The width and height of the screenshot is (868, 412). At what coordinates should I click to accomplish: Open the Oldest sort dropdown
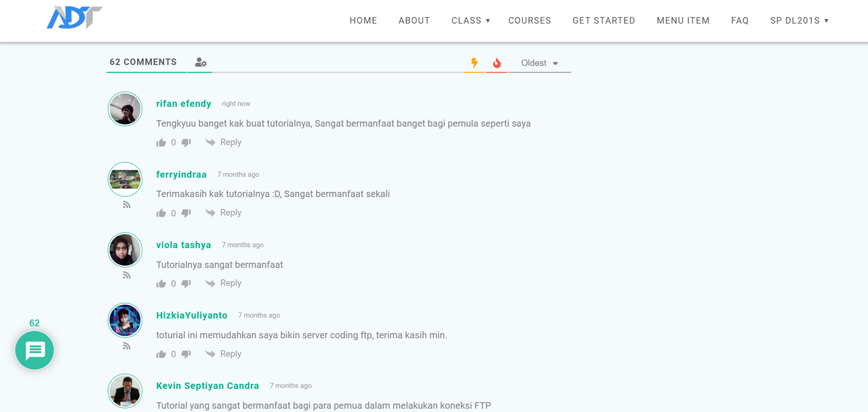coord(540,63)
